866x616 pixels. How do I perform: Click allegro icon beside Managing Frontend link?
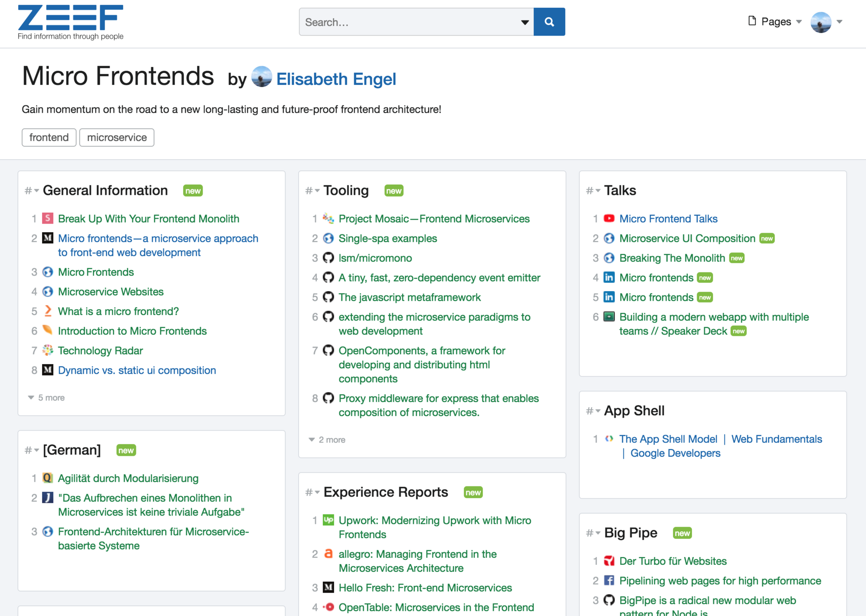coord(328,553)
